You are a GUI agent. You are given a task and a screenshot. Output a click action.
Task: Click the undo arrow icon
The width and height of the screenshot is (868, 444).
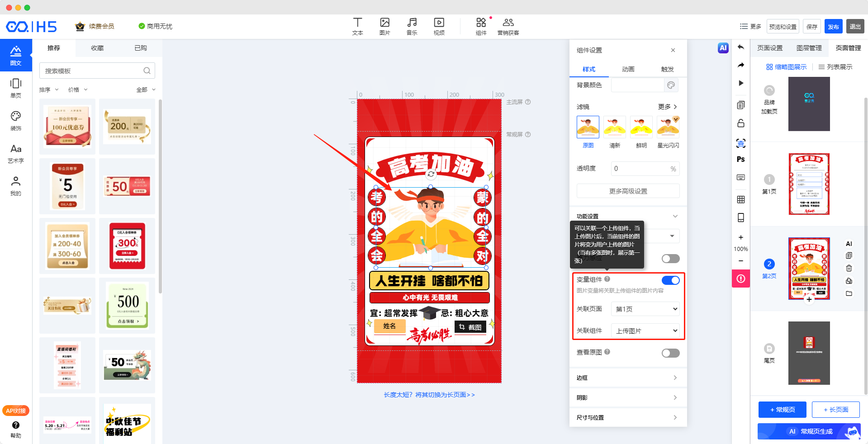[x=741, y=47]
